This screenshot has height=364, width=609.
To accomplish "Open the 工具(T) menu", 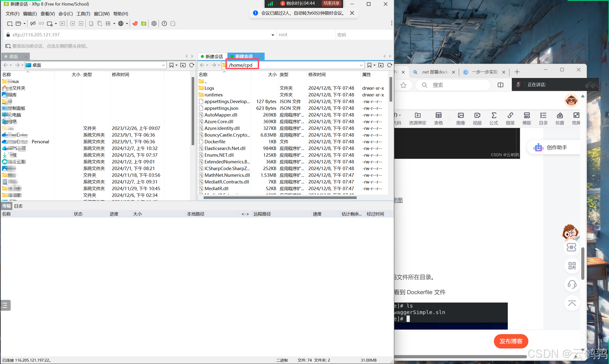I will click(x=83, y=14).
